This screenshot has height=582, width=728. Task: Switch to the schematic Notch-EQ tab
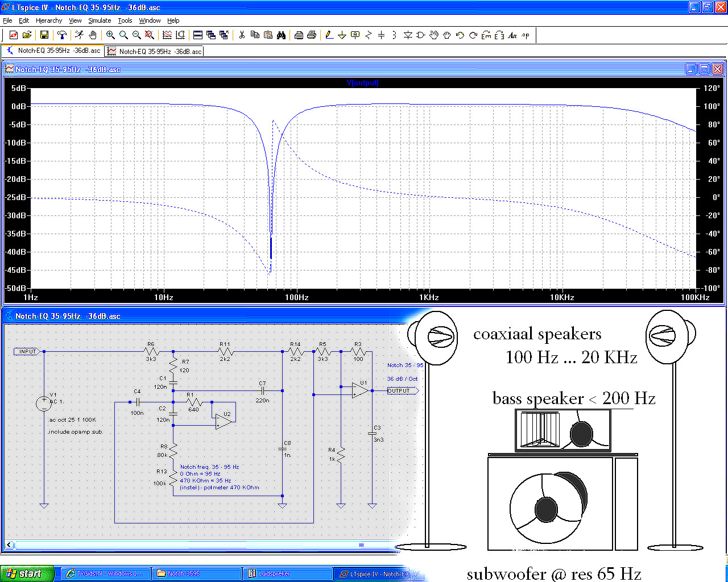click(53, 51)
